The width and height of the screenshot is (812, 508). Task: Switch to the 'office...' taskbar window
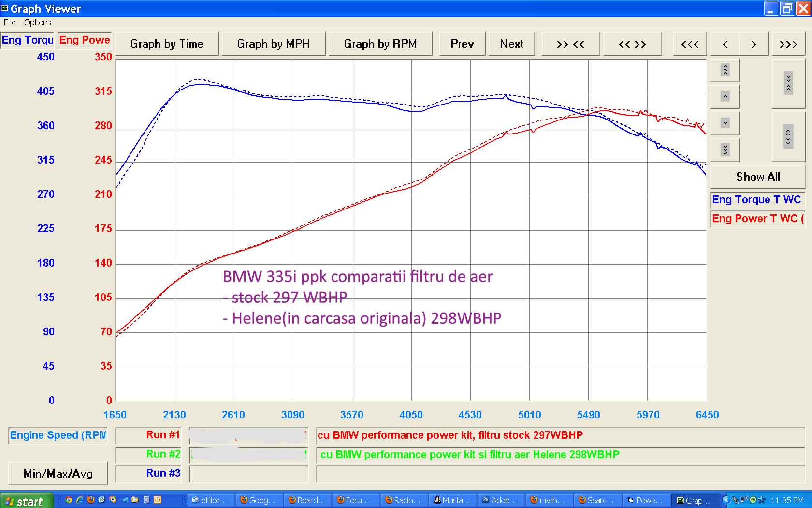210,500
